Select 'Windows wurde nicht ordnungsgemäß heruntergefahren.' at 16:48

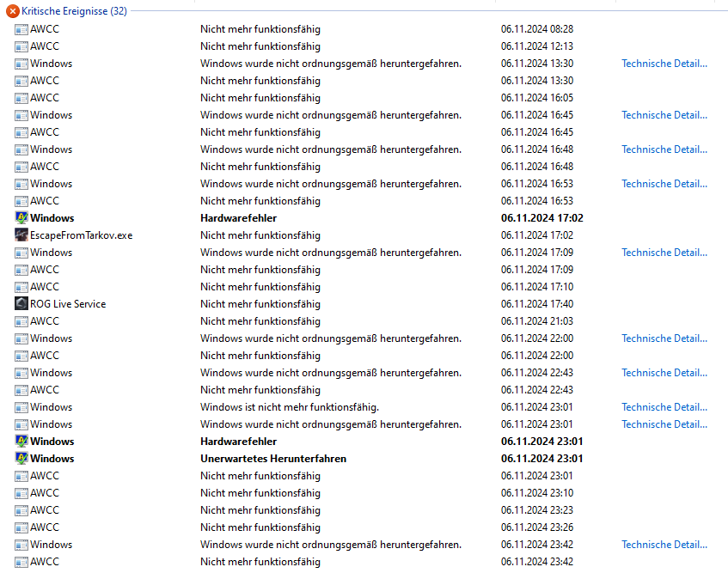click(x=331, y=149)
